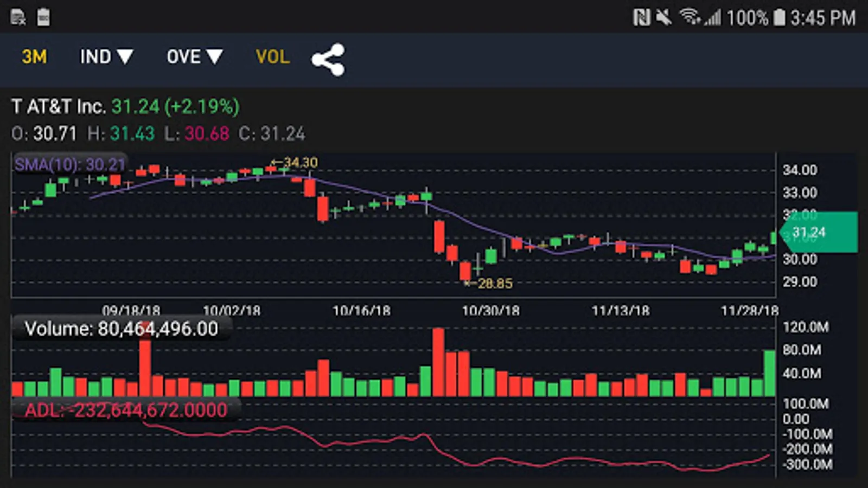Tap the 28.85 low marker on chart
This screenshot has width=868, height=488.
click(489, 283)
